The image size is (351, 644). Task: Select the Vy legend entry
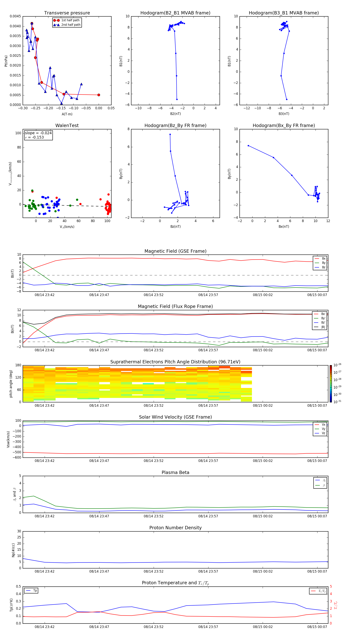point(320,429)
